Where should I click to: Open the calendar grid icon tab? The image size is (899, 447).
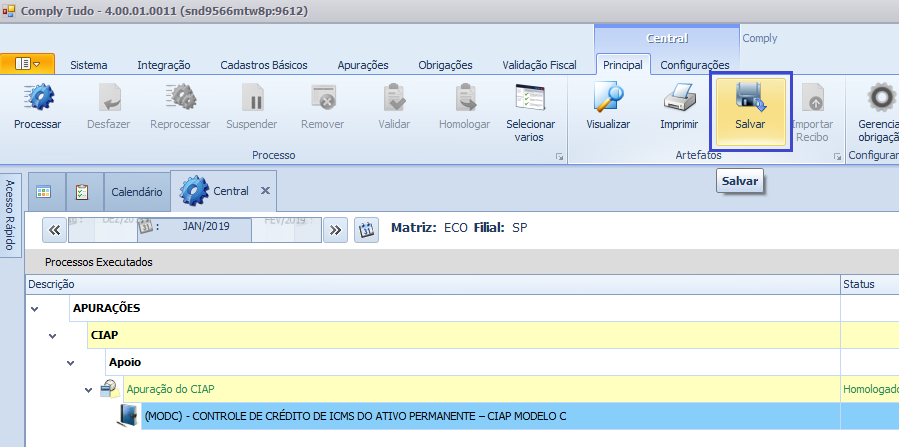[x=44, y=192]
